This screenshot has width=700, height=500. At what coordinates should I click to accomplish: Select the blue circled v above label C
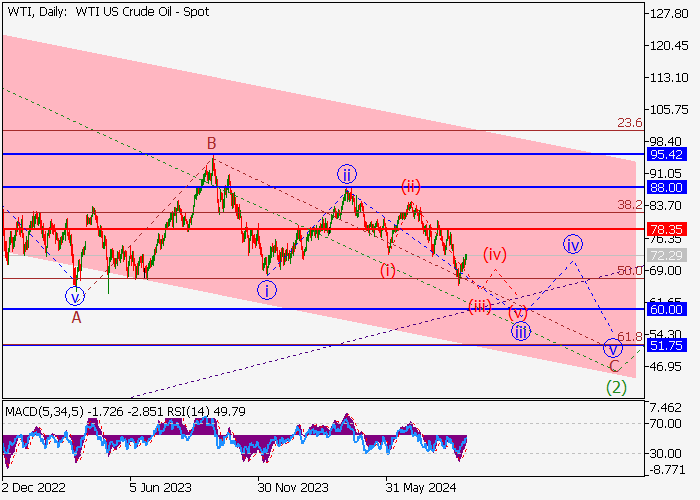613,348
